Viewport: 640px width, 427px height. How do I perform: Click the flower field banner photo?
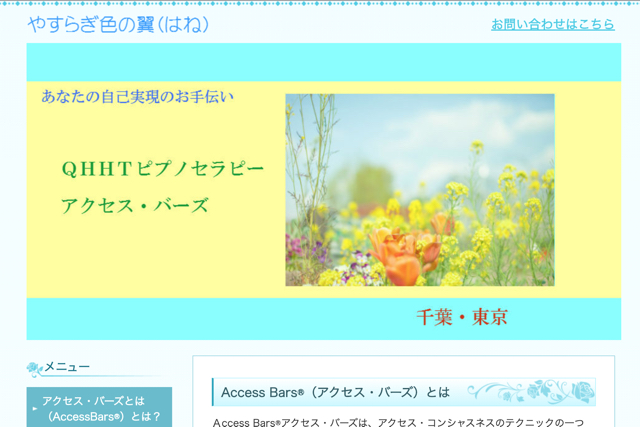point(420,190)
